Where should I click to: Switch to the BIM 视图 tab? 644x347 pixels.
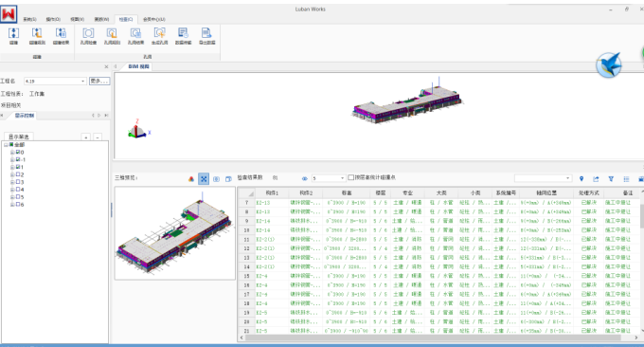(139, 66)
